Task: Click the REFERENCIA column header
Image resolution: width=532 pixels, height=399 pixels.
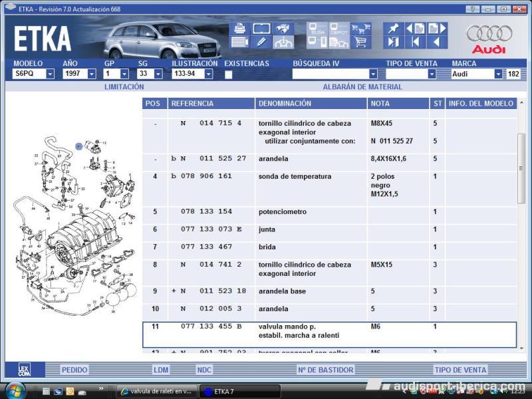Action: (211, 104)
